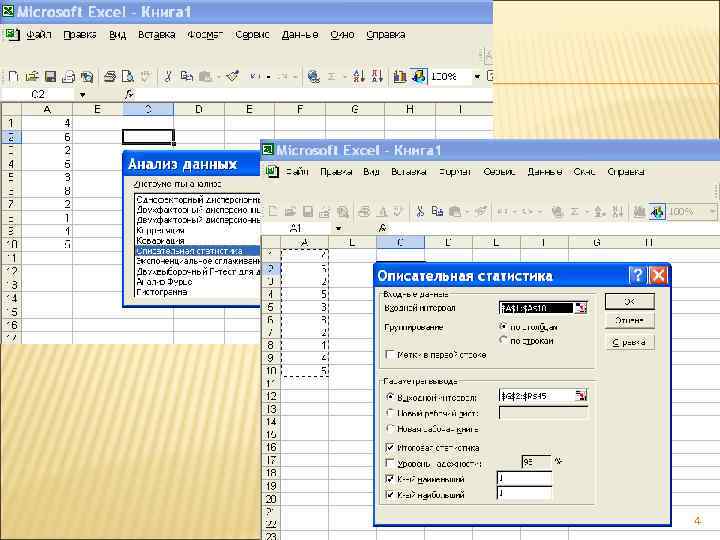720x540 pixels.
Task: Click output interval field showing $G$2
Action: pos(536,395)
